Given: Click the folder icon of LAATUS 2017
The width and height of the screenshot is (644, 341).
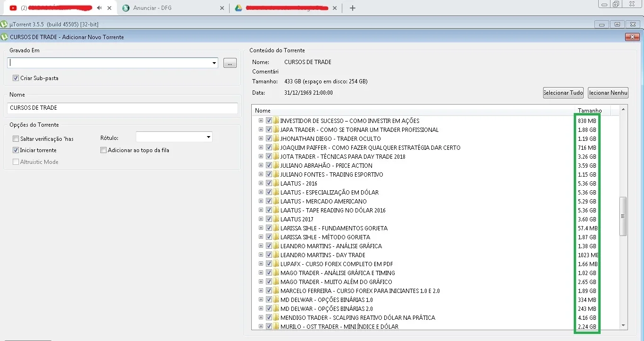Looking at the screenshot, I should [x=276, y=219].
